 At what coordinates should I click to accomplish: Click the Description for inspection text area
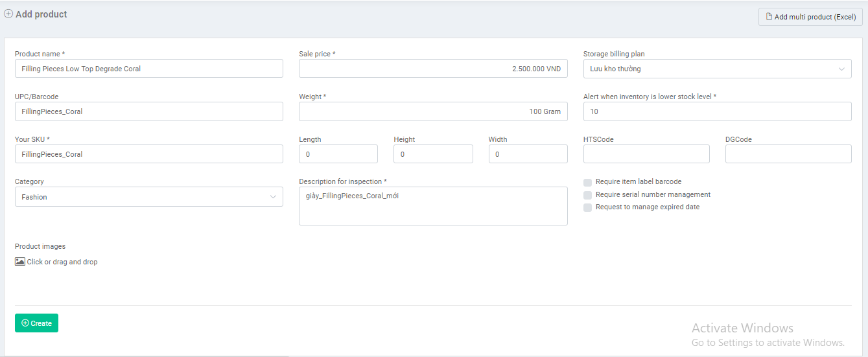tap(433, 206)
